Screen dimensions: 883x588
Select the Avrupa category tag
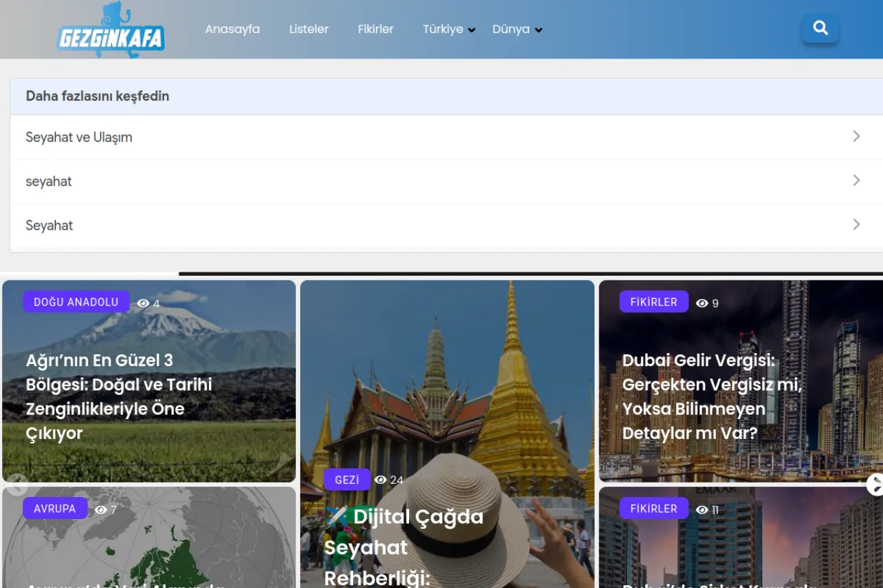55,509
